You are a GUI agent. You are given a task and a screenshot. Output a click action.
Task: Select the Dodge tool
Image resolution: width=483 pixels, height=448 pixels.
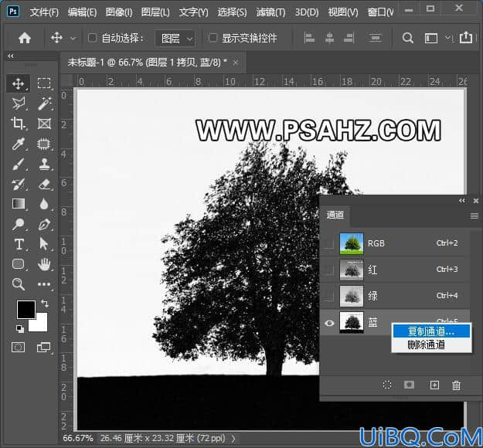(x=19, y=224)
